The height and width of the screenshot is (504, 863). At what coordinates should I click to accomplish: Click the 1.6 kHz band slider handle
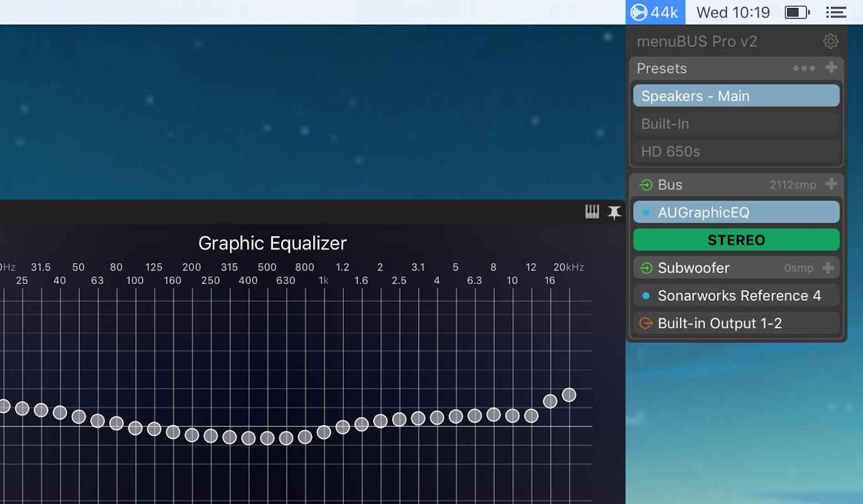[x=361, y=424]
